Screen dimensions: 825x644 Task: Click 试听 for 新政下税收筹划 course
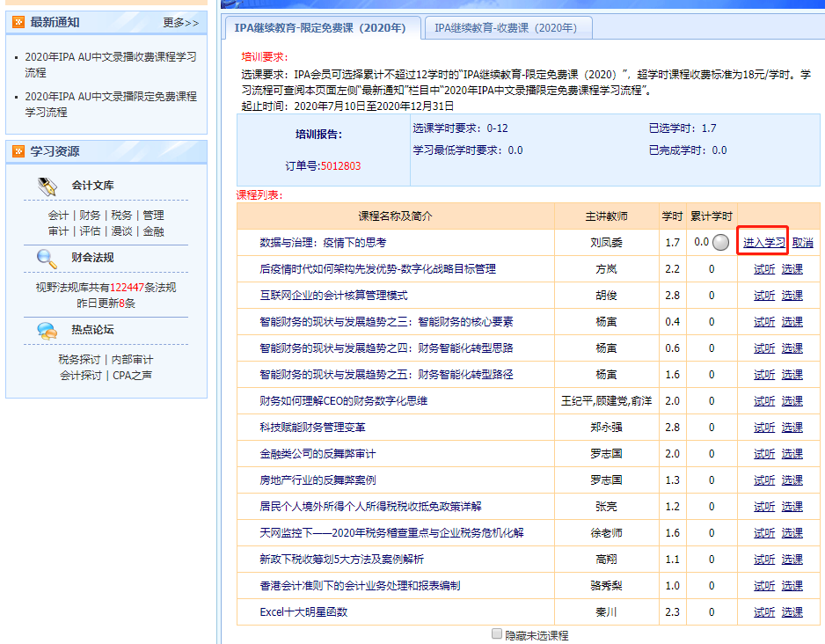(764, 560)
